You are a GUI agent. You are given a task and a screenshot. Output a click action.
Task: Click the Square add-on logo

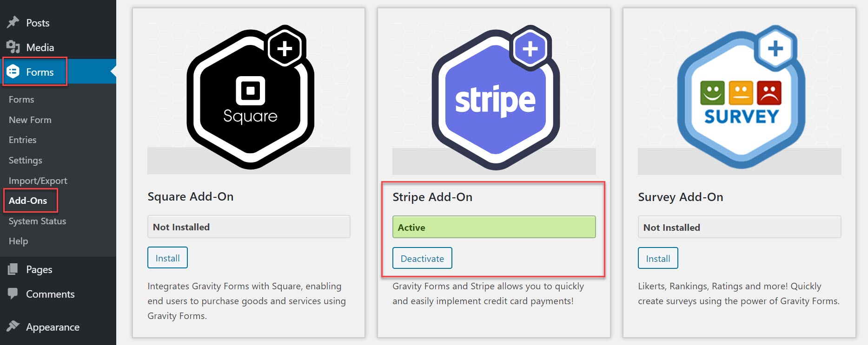point(250,97)
